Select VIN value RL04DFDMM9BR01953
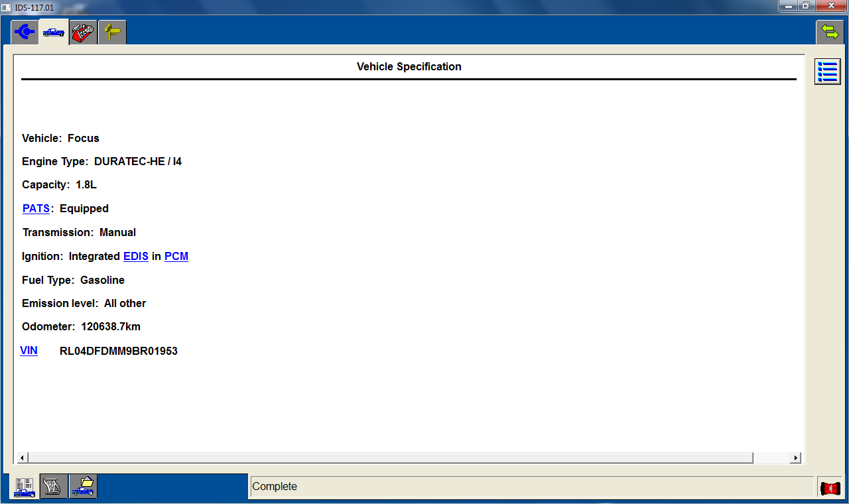The image size is (849, 504). [x=119, y=351]
